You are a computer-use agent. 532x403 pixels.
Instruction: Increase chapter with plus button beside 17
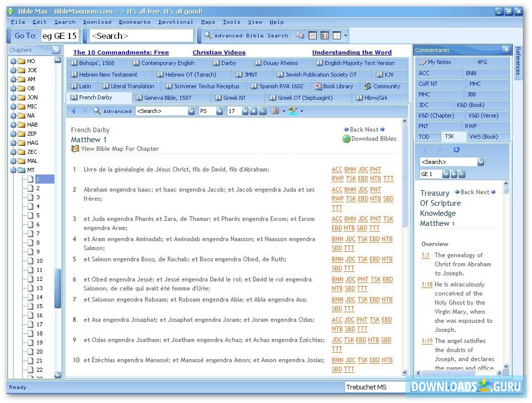[254, 111]
